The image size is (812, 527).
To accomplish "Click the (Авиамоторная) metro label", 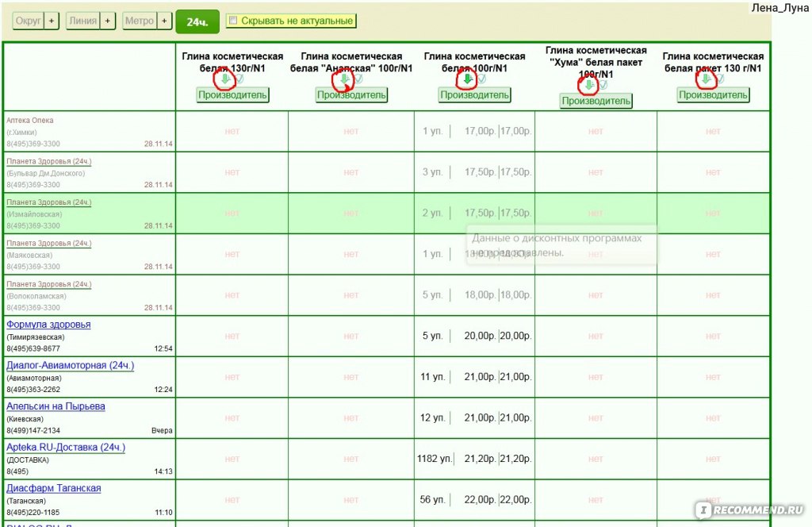I will click(x=34, y=379).
